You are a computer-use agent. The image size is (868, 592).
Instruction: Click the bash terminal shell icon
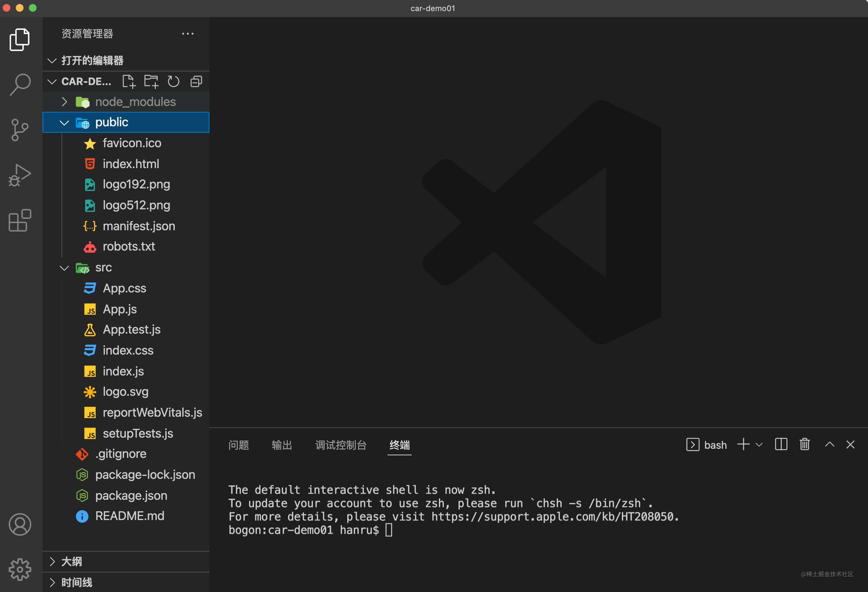[693, 444]
